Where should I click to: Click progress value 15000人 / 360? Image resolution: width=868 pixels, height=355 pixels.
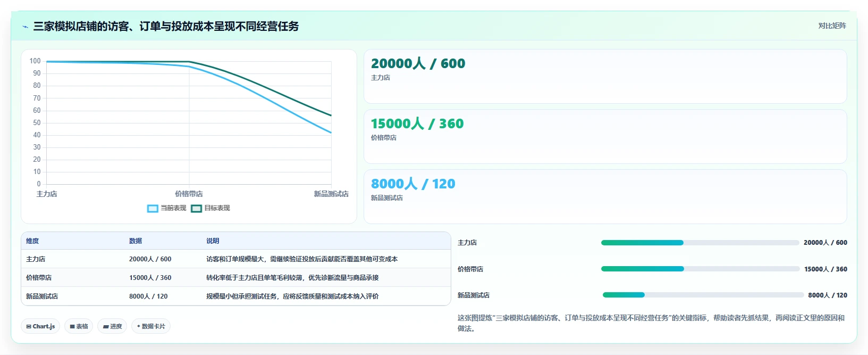click(825, 269)
